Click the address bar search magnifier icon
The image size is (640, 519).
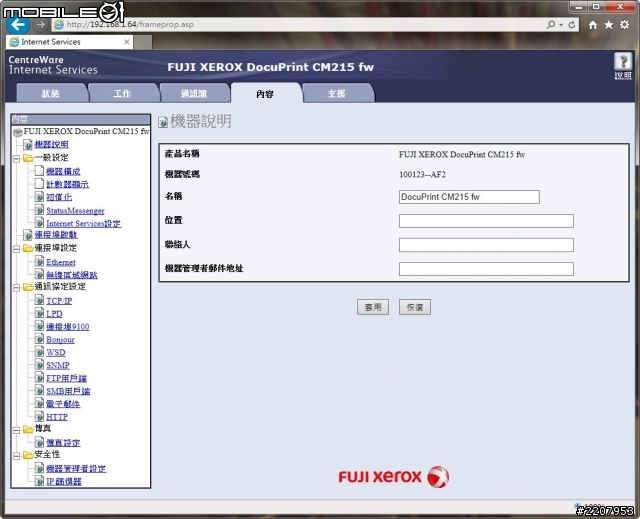pos(551,25)
